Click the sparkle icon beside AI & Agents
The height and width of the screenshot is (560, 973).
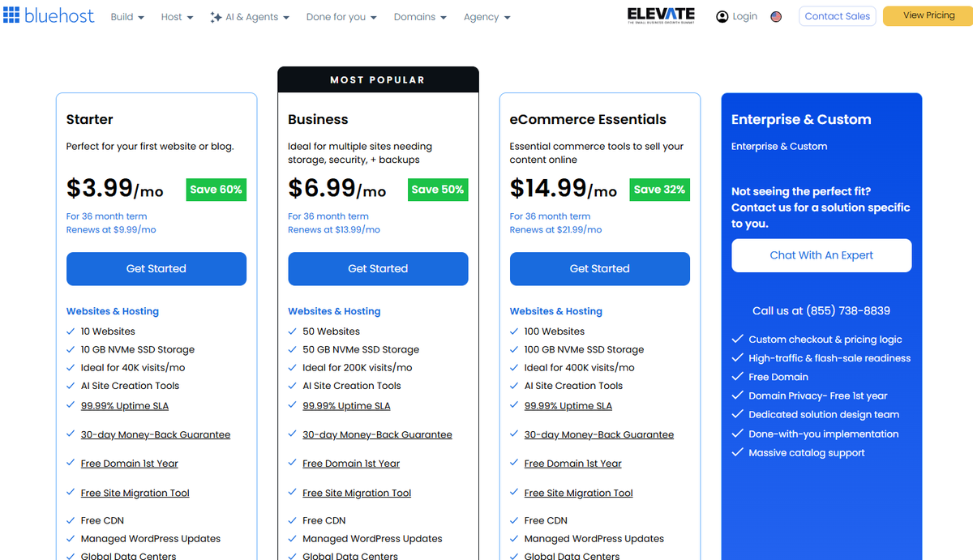tap(216, 17)
